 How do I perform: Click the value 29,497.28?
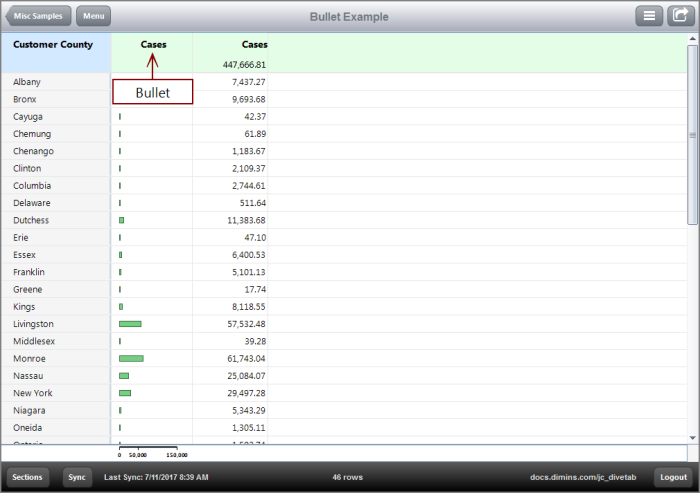(246, 393)
